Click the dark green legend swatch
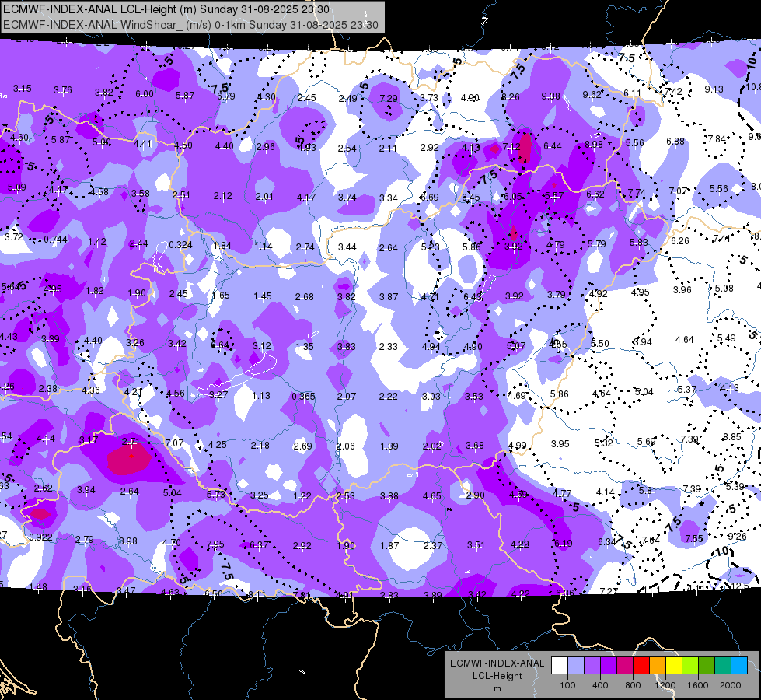This screenshot has height=700, width=761. click(x=707, y=666)
